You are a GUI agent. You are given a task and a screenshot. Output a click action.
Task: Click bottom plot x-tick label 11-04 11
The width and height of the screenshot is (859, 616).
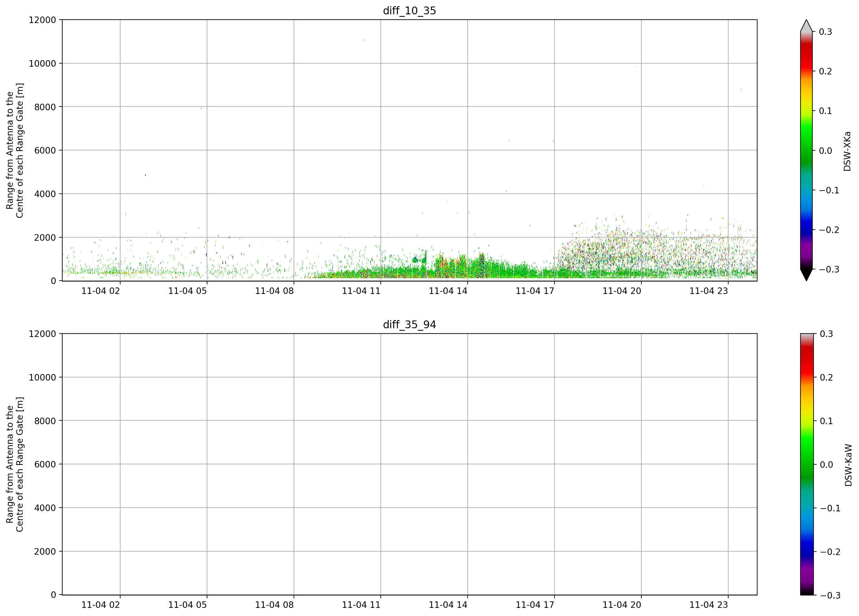click(x=361, y=605)
